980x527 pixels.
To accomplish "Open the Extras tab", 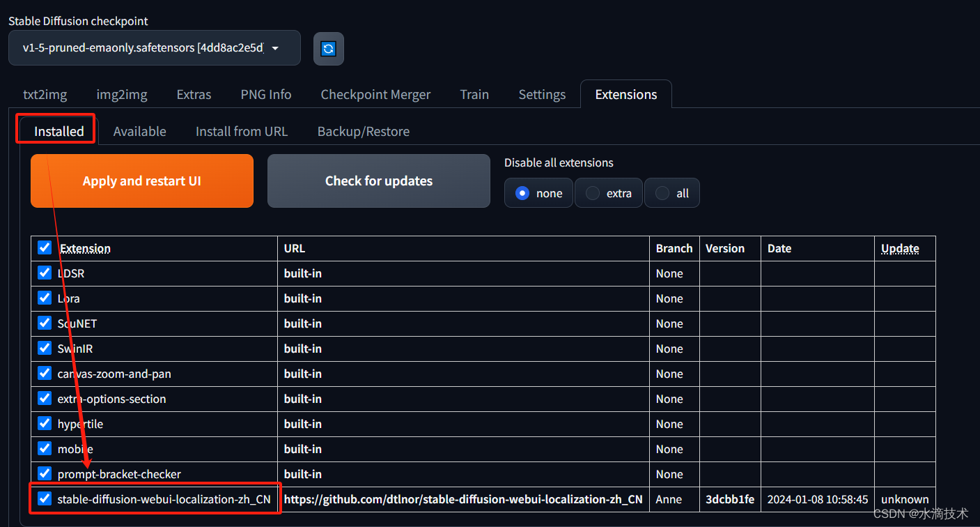I will [x=194, y=94].
